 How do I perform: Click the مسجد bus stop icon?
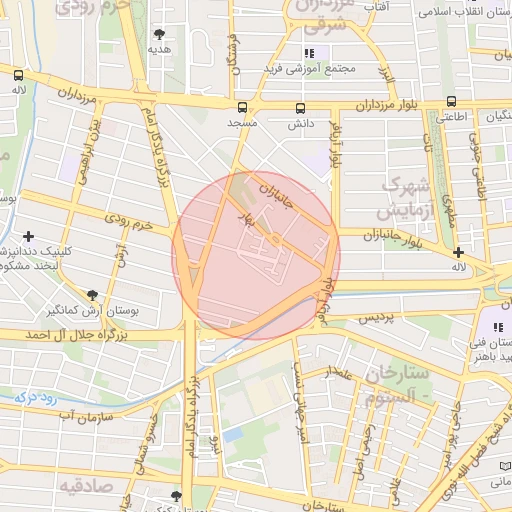(x=242, y=107)
